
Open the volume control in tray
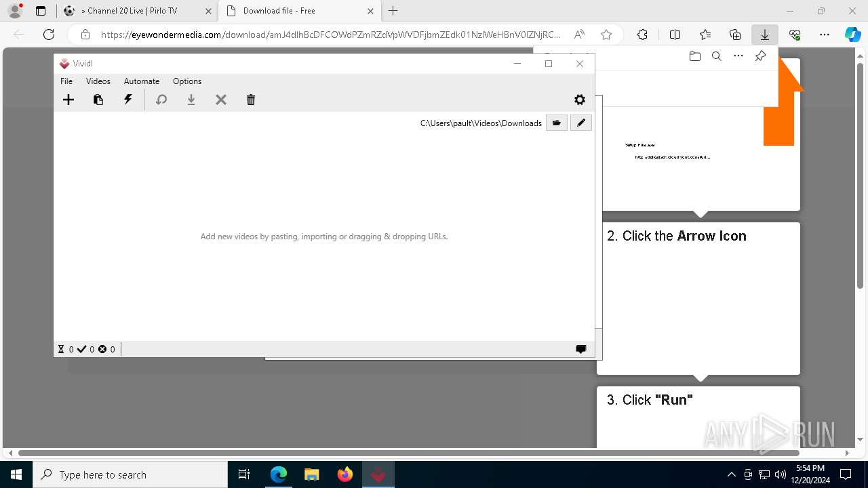tap(781, 474)
